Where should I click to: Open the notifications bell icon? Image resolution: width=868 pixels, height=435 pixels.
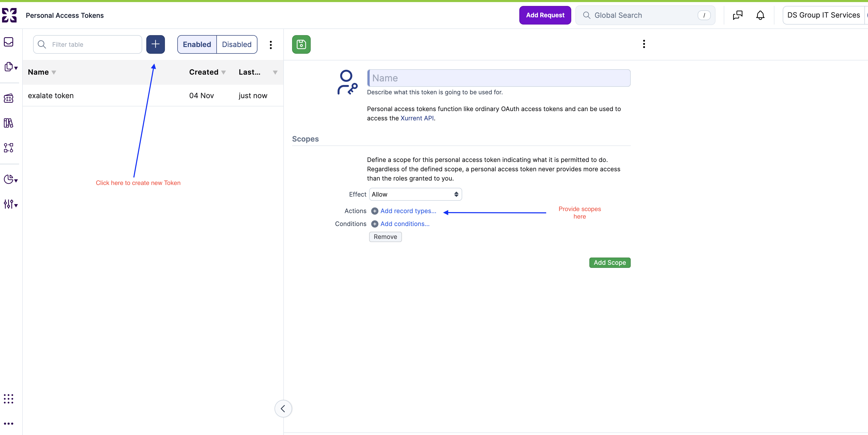(x=760, y=15)
